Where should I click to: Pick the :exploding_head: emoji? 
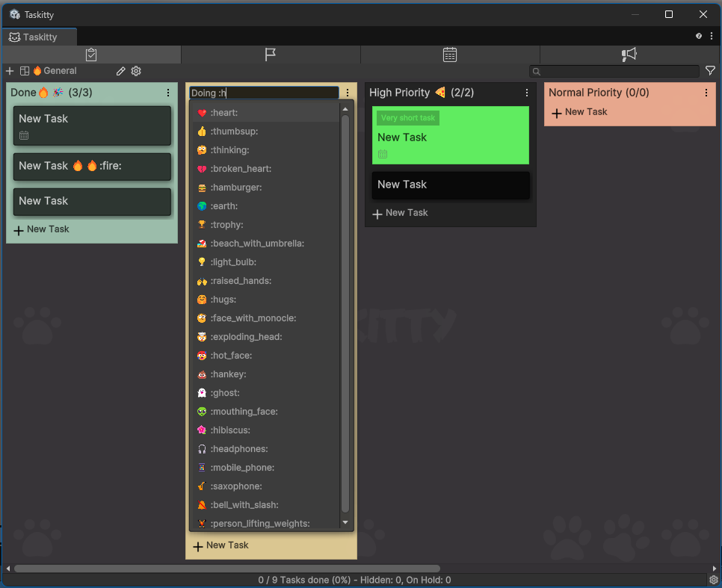(x=265, y=337)
